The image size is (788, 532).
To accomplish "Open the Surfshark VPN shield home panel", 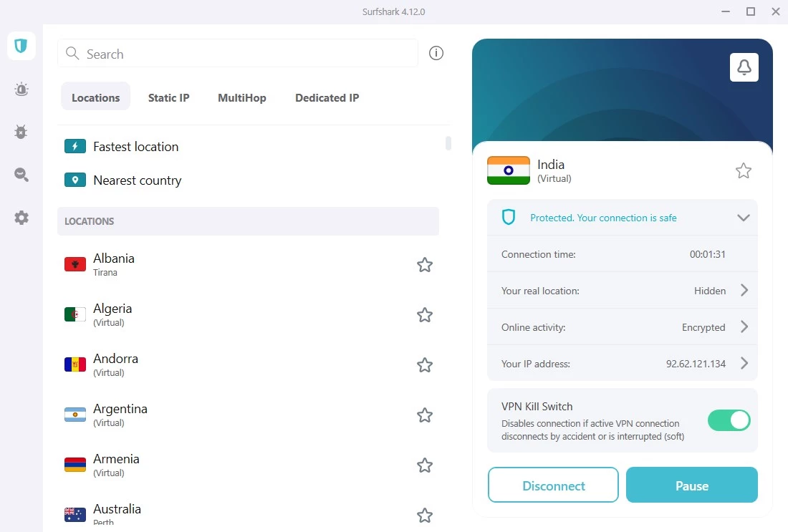I will [x=21, y=45].
